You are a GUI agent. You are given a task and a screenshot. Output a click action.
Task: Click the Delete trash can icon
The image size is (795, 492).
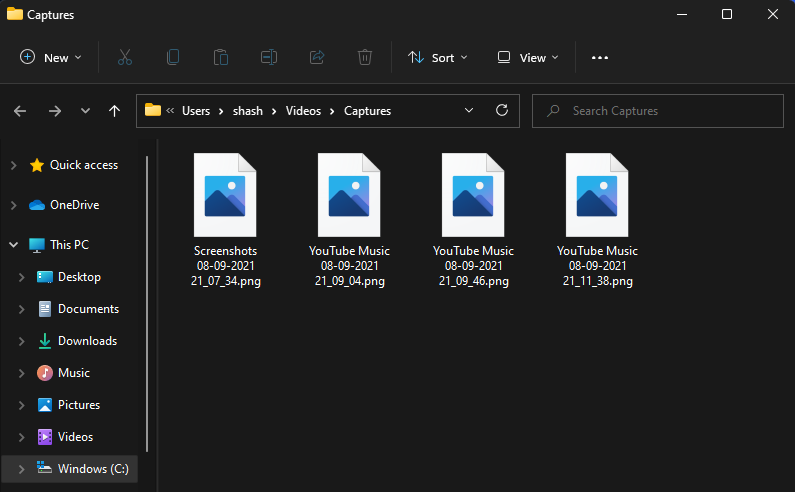[x=365, y=58]
